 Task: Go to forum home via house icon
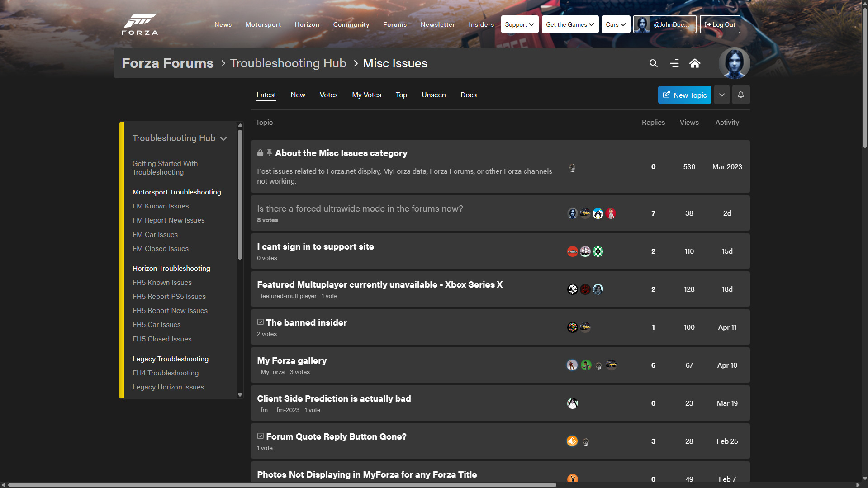[x=695, y=63]
